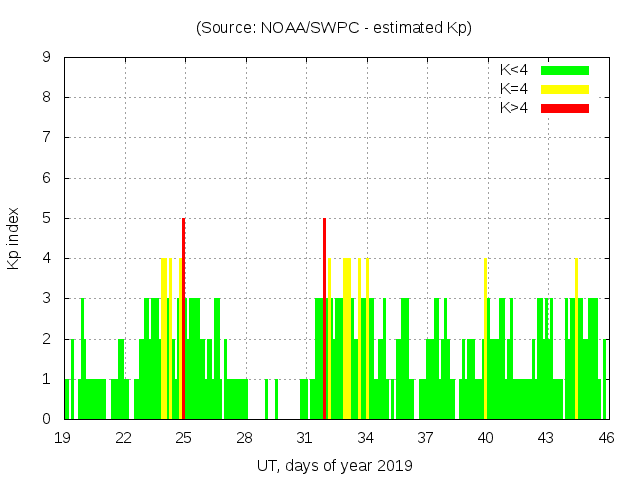Click the yellow bar between days 43 and 46
Image resolution: width=640 pixels, height=480 pixels.
[576, 340]
